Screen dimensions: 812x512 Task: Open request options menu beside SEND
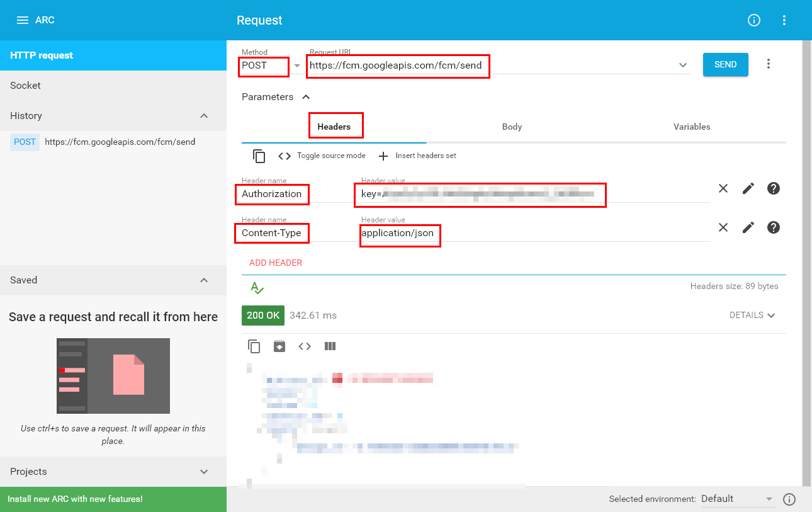tap(768, 64)
